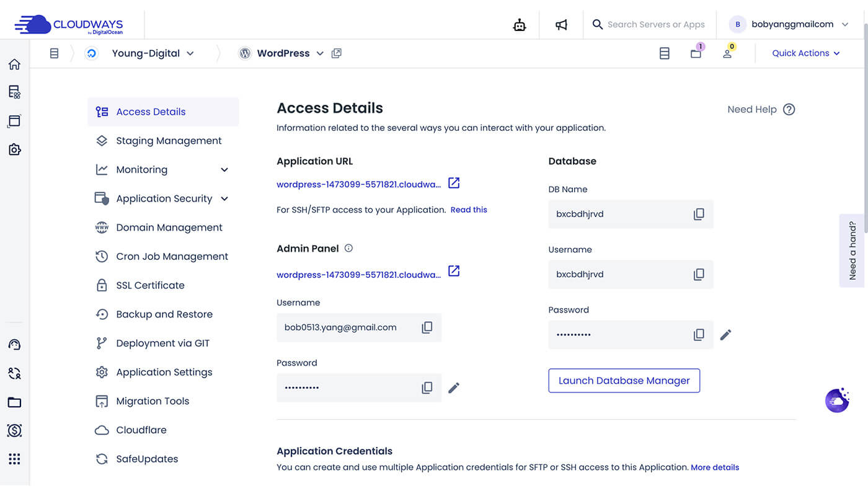The height and width of the screenshot is (496, 868).
Task: Edit the admin panel password
Action: coord(454,387)
